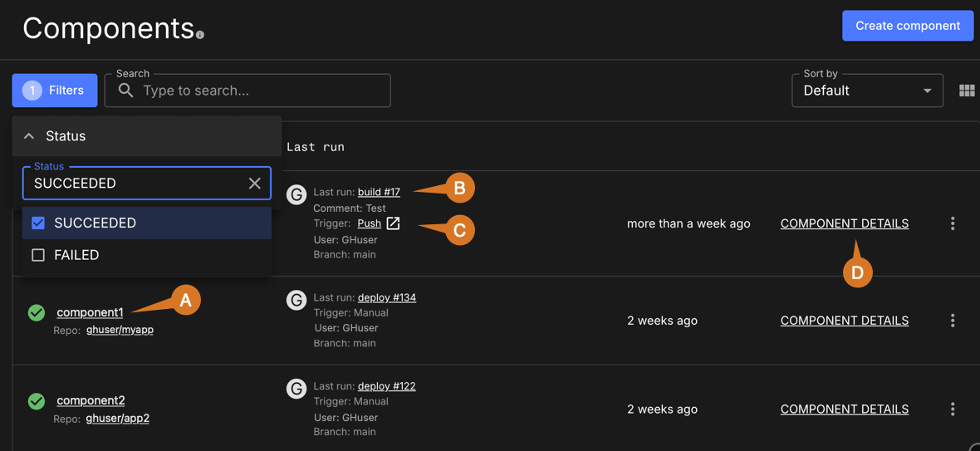
Task: Click the avatar icon for deploy #122
Action: pos(296,389)
